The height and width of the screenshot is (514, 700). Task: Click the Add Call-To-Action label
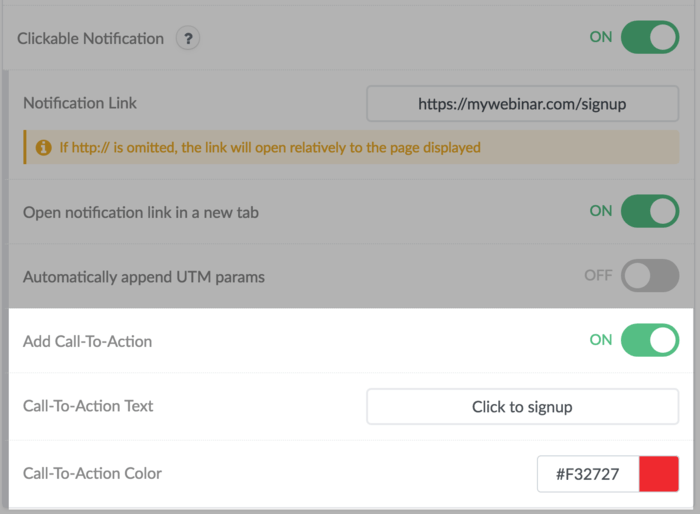[x=88, y=341]
